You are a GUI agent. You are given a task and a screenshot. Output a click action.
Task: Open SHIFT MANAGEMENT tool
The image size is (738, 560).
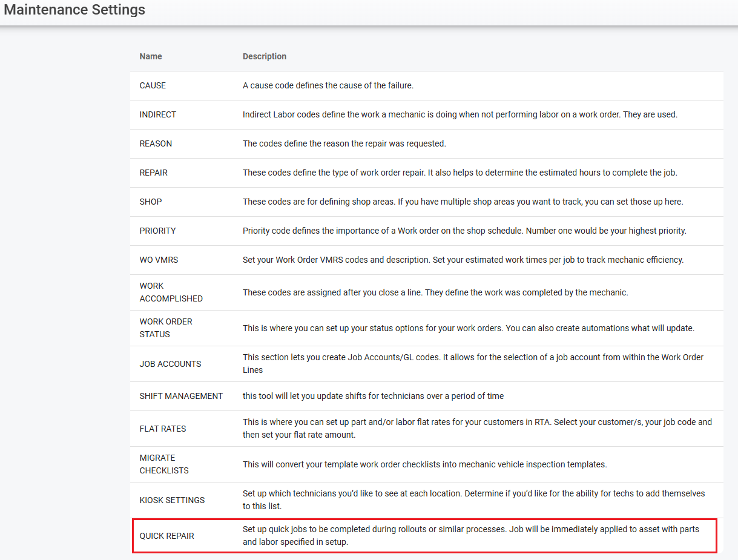(x=181, y=396)
